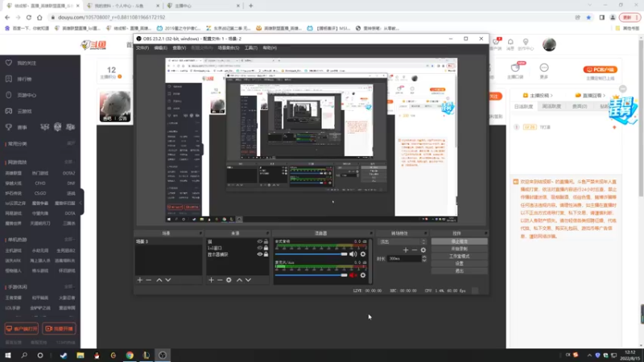Open Chrome from the Windows taskbar
Screen dimensions: 644x362
(130, 356)
